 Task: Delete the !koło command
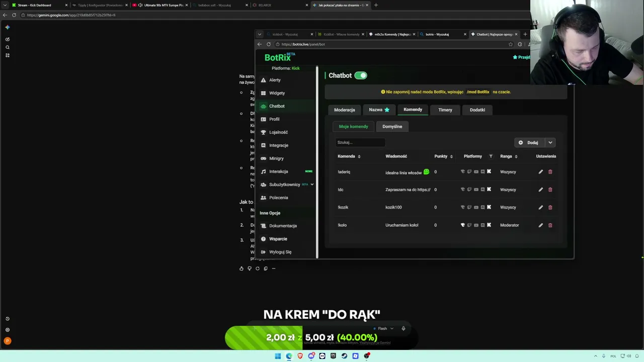click(x=550, y=225)
